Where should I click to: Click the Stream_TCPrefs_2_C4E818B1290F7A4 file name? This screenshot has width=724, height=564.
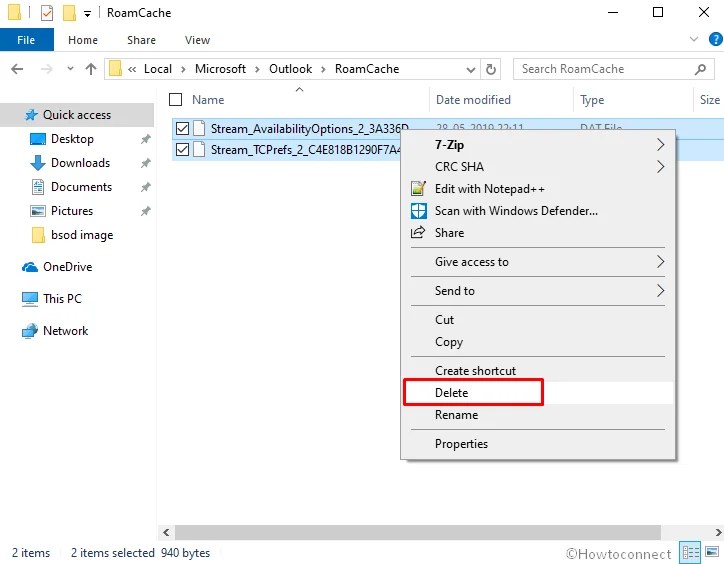coord(306,150)
